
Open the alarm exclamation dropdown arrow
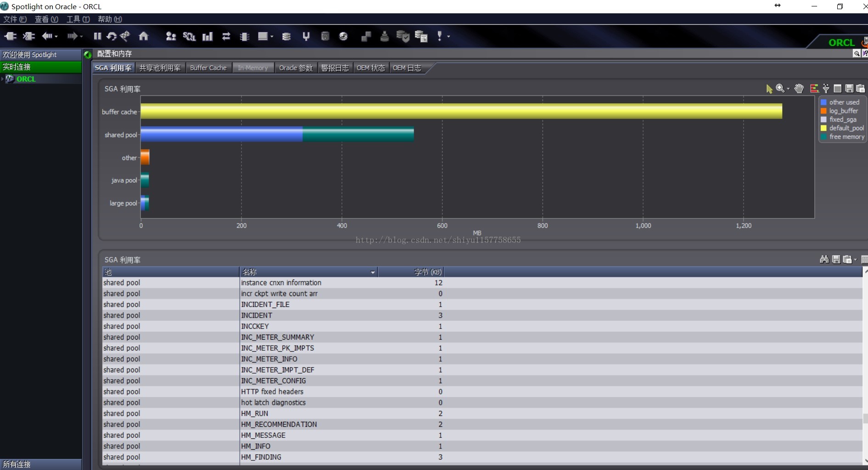pyautogui.click(x=448, y=37)
